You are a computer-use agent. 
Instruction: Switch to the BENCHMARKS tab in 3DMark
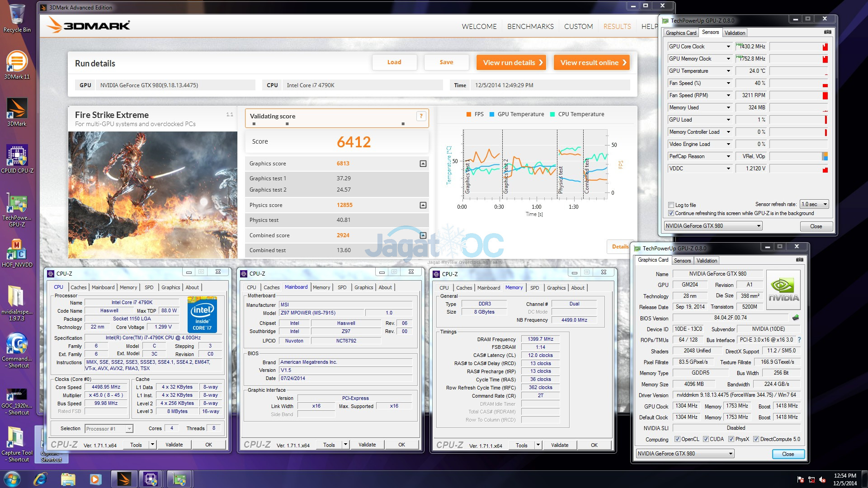530,27
